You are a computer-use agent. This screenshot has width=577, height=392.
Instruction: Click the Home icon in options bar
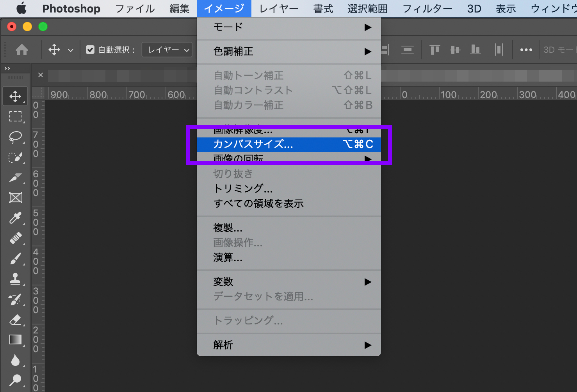22,50
